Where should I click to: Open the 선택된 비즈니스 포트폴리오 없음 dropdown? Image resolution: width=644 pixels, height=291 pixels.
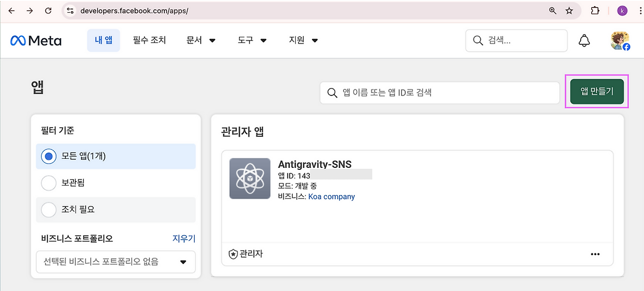pos(116,262)
